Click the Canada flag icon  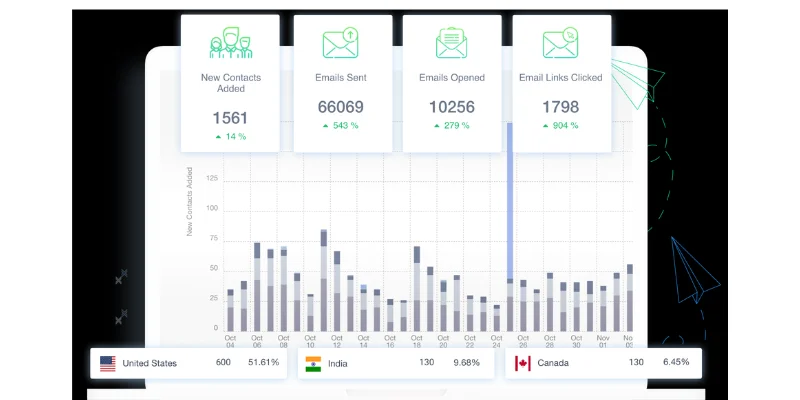522,364
